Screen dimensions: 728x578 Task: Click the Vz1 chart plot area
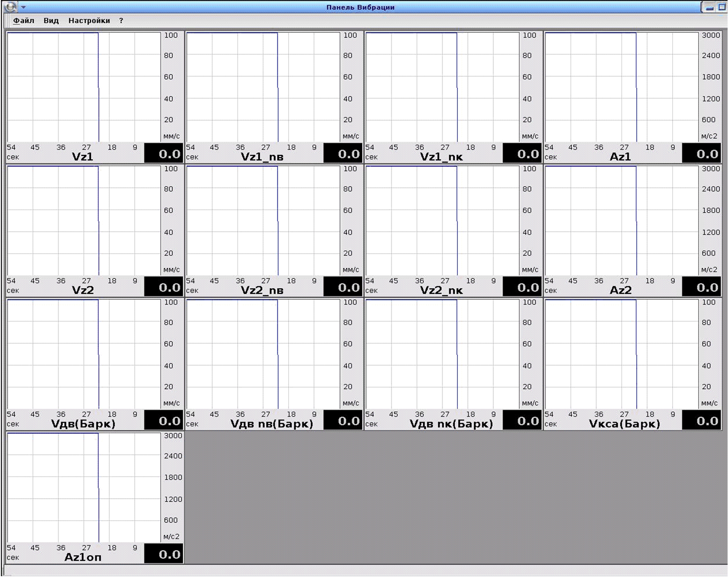84,87
